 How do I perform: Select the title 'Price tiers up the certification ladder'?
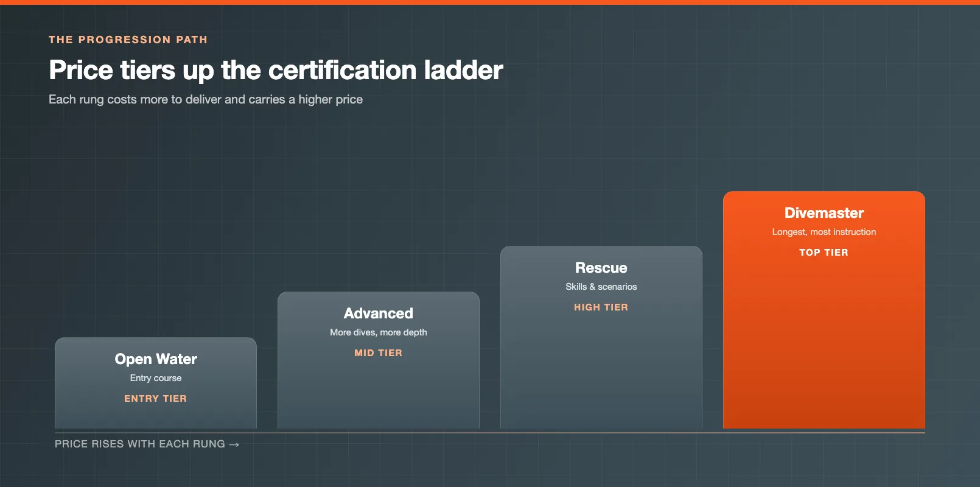click(x=276, y=70)
